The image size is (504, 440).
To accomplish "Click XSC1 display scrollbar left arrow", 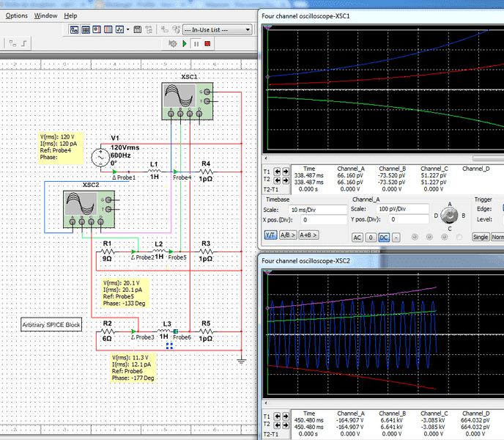I will 266,158.
